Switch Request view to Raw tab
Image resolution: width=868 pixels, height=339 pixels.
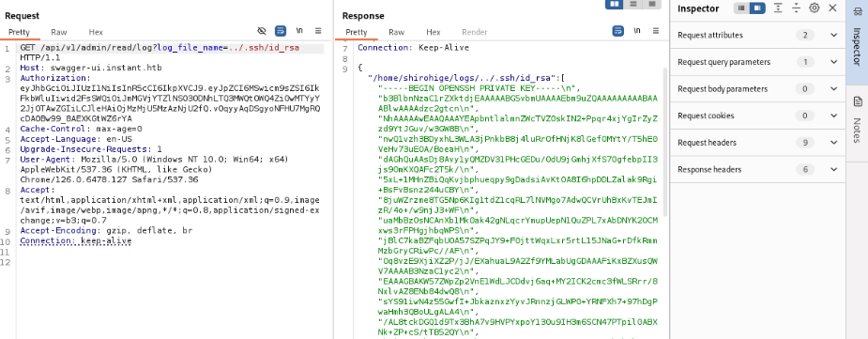[59, 32]
